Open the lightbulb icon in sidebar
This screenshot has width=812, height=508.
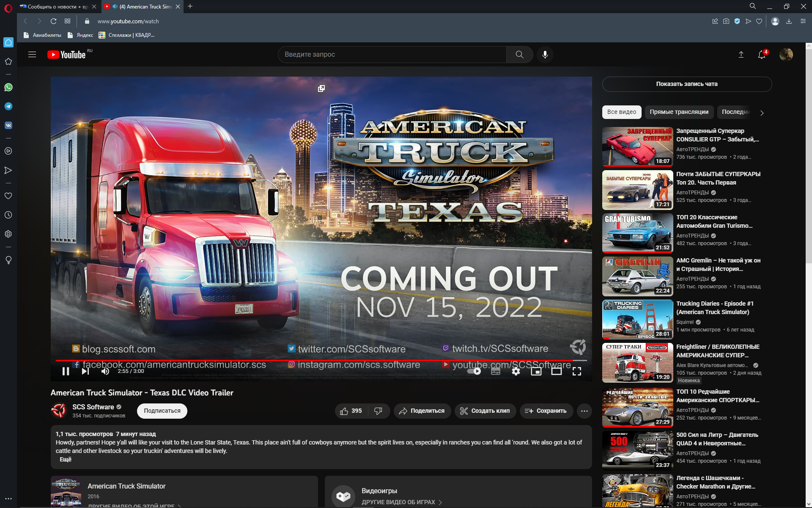8,260
